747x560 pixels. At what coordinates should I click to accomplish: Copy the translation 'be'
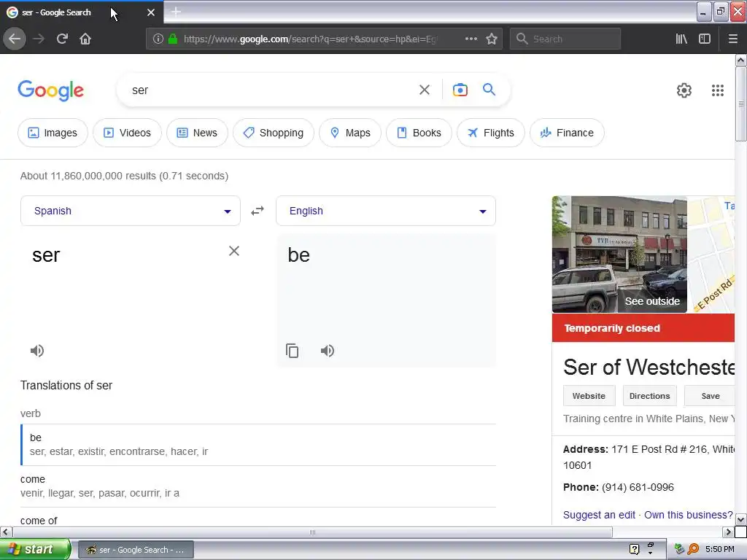click(x=292, y=351)
